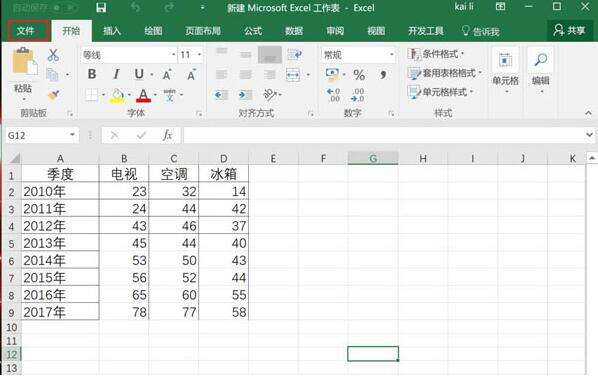Toggle Underline formatting
The width and height of the screenshot is (598, 376).
[139, 74]
